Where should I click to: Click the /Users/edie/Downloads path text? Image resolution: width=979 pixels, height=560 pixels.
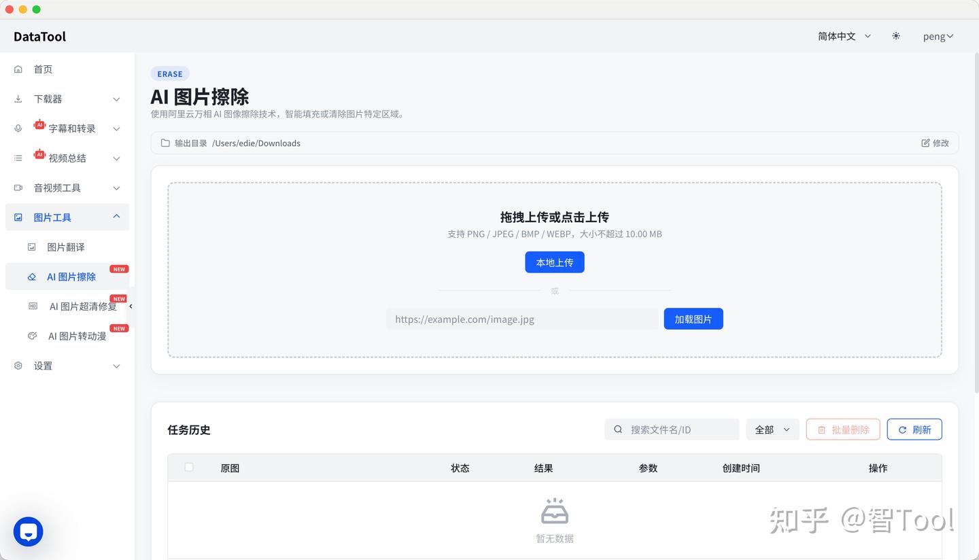coord(256,143)
